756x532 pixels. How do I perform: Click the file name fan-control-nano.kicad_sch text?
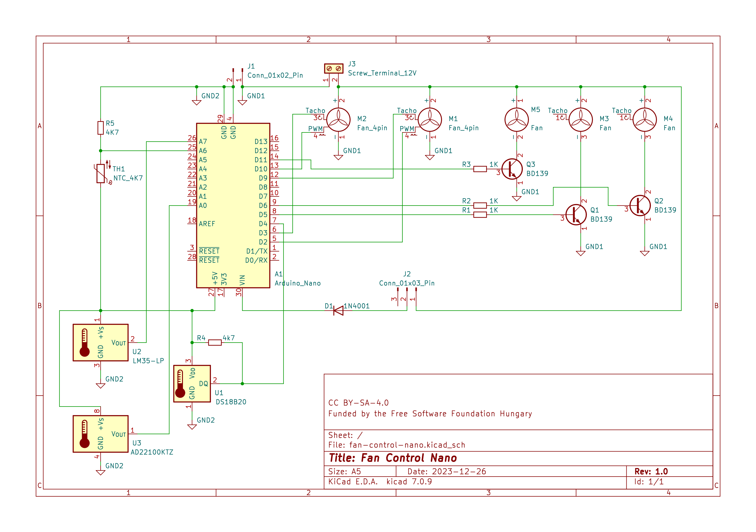[x=407, y=445]
